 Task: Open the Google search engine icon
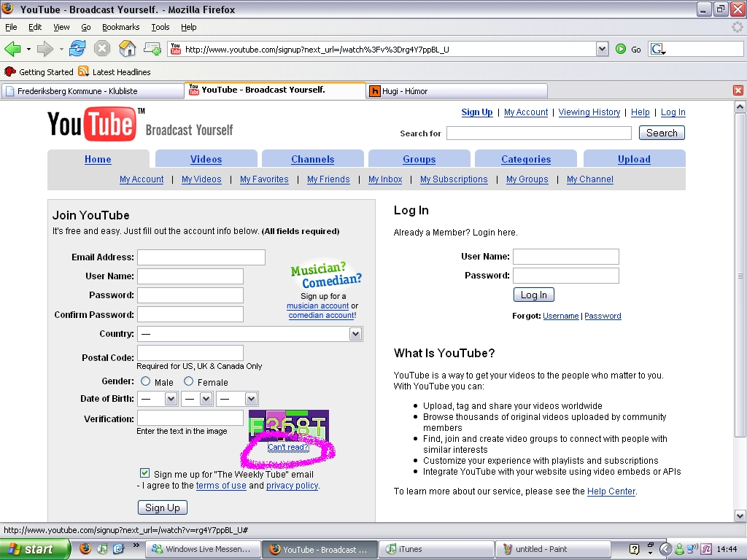click(x=658, y=49)
